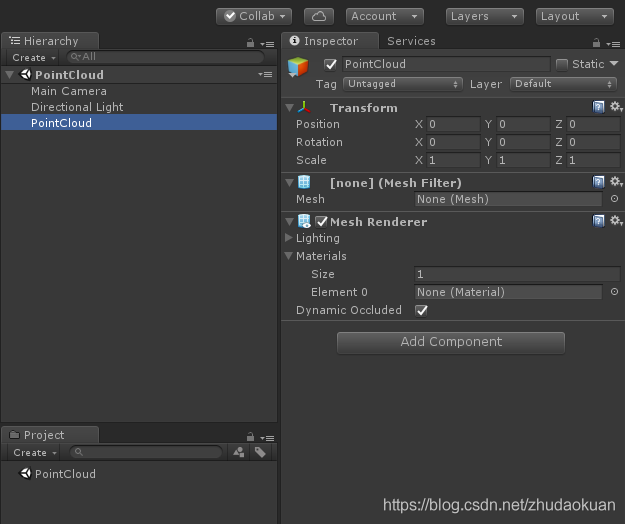Click the Mesh Renderer component icon

coord(304,221)
